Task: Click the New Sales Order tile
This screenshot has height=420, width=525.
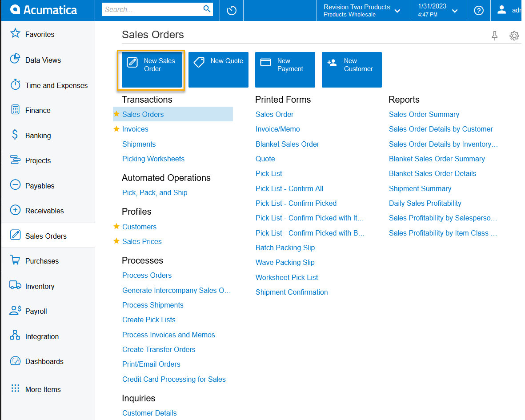Action: [152, 70]
